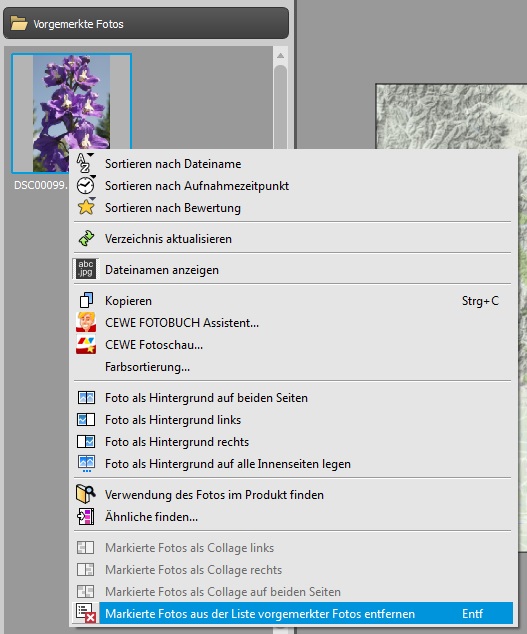Set photo as background on left page
Screen dimensions: 527x634
pos(173,420)
